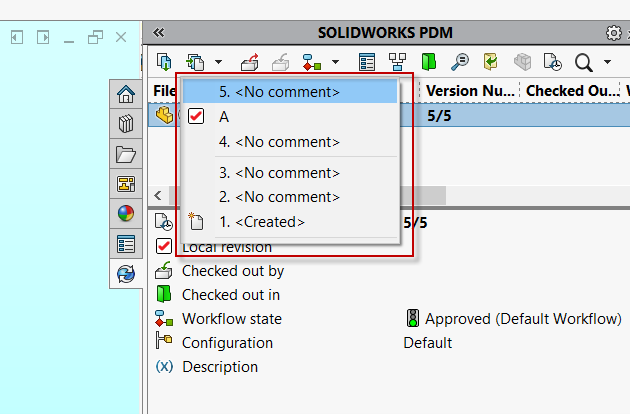This screenshot has width=630, height=414.
Task: Click the new-document icon beside 1. <Created>
Action: tap(196, 221)
